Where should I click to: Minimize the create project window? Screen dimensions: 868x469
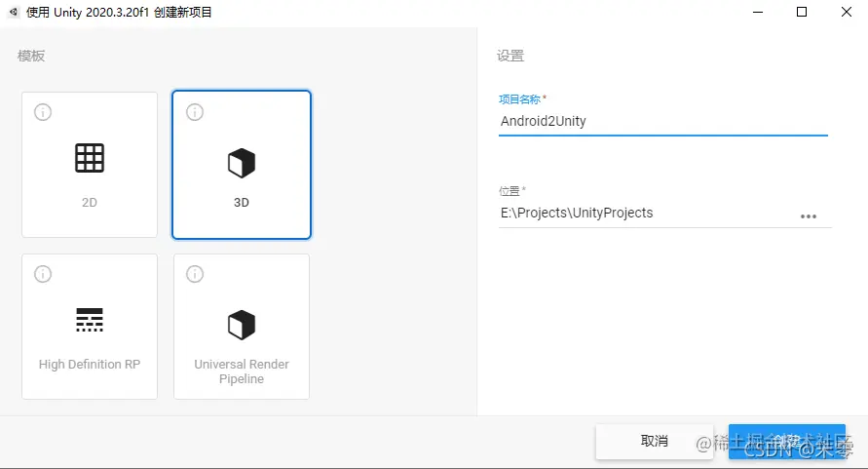point(758,12)
